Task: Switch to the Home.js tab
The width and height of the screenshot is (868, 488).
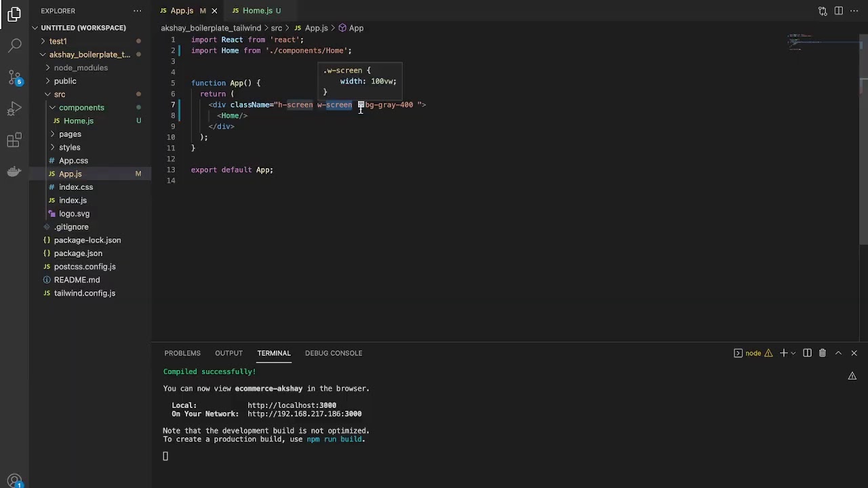Action: click(257, 11)
